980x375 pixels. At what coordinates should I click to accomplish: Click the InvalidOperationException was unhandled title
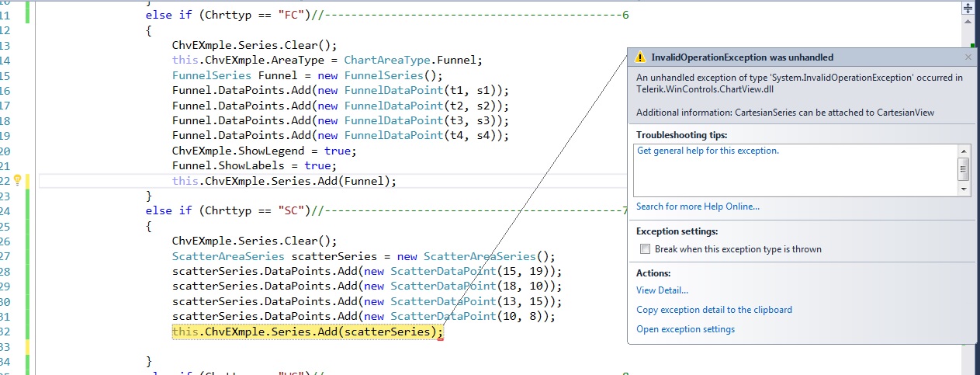[x=743, y=57]
